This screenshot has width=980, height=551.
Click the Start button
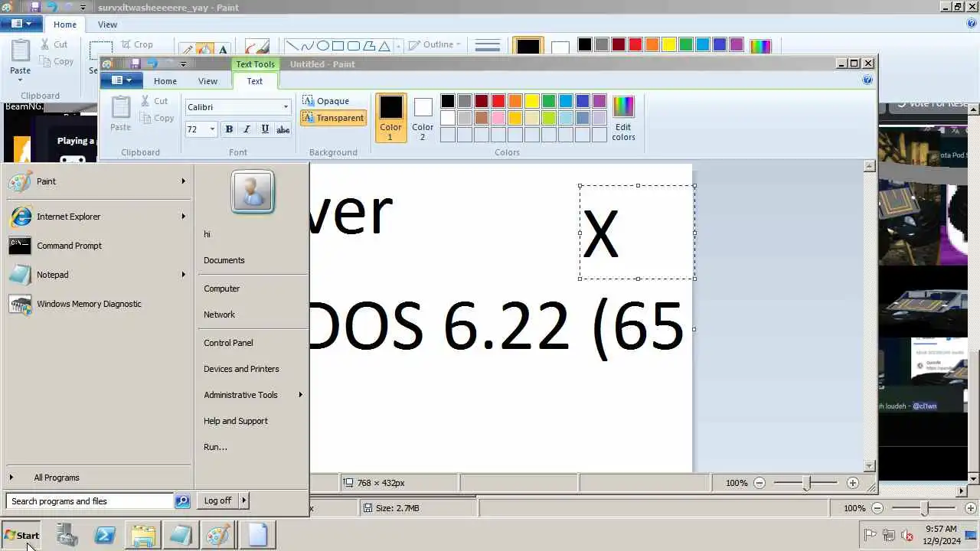coord(22,535)
